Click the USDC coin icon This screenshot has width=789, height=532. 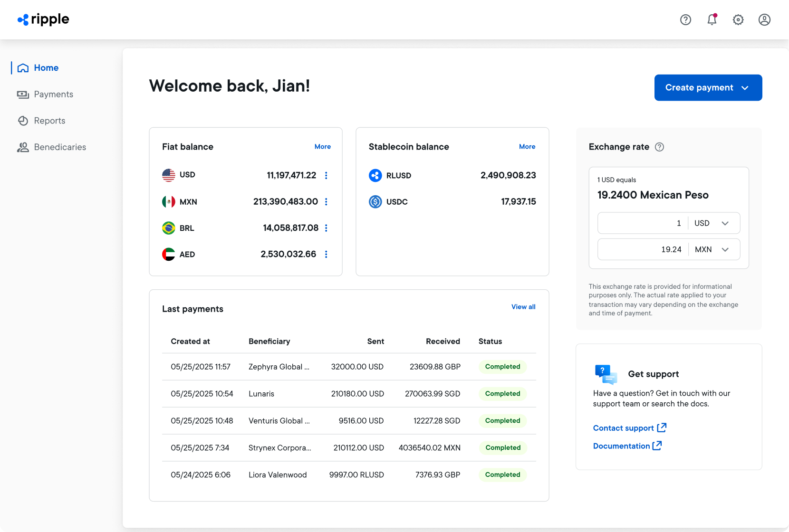(x=375, y=202)
